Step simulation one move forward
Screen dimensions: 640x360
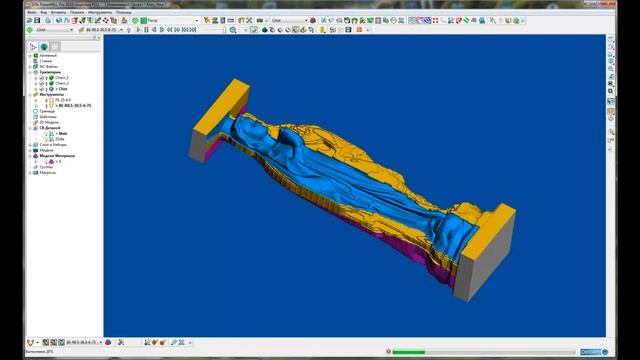coord(162,30)
